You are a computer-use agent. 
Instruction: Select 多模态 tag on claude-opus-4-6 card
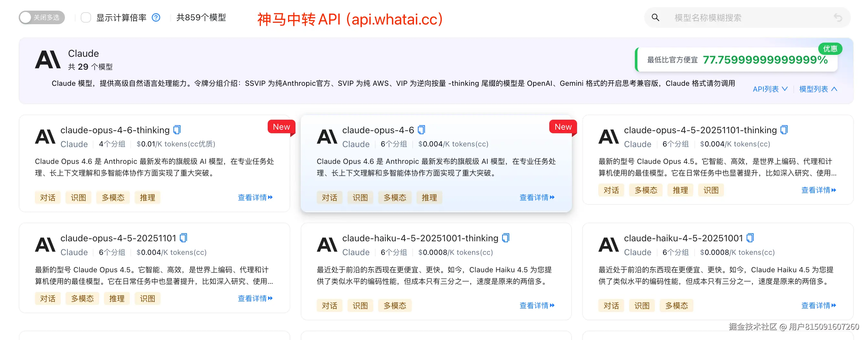[x=395, y=198]
